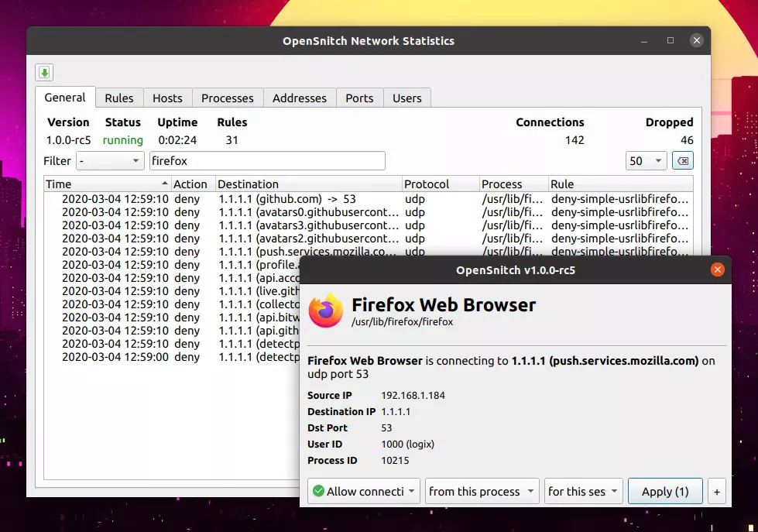The image size is (758, 532).
Task: Select the github.com -> 53 connection row
Action: [x=369, y=199]
